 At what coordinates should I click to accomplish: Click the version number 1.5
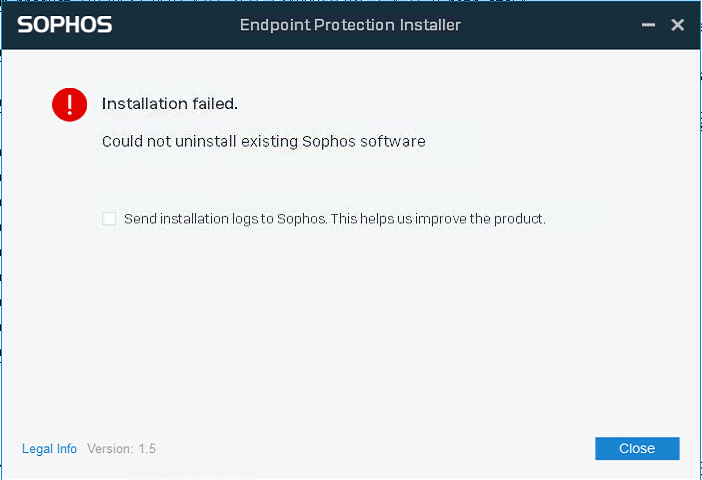(147, 449)
